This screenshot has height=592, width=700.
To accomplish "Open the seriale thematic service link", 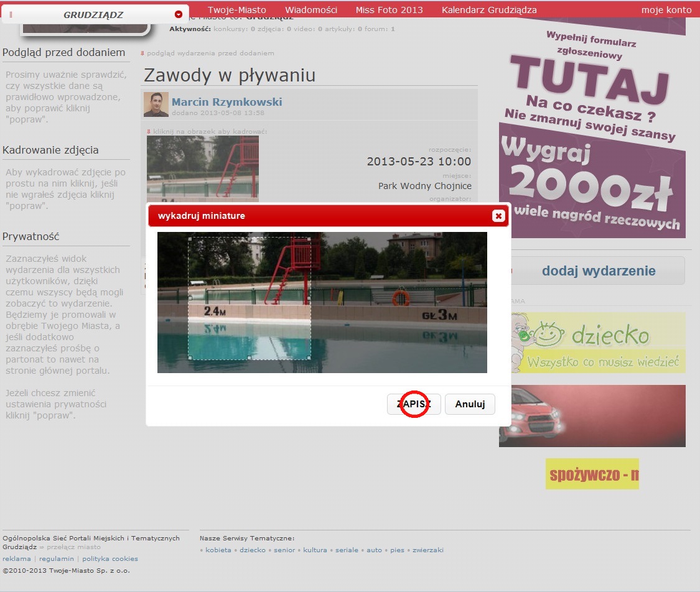I will [347, 550].
